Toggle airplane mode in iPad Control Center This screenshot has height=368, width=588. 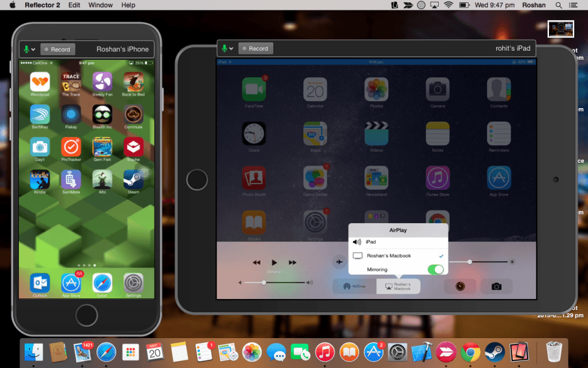pos(339,262)
